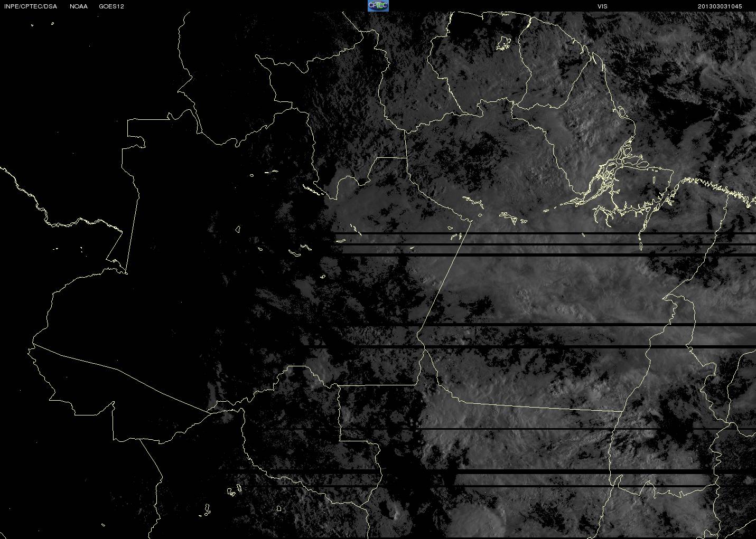Viewport: 756px width, 539px height.
Task: Click the 201303031045 timestamp
Action: 720,6
